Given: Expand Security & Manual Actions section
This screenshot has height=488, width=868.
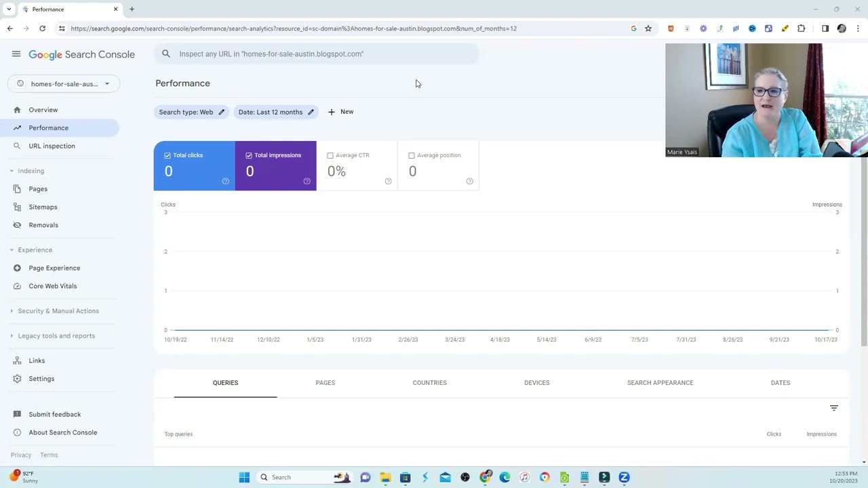Looking at the screenshot, I should [x=12, y=311].
